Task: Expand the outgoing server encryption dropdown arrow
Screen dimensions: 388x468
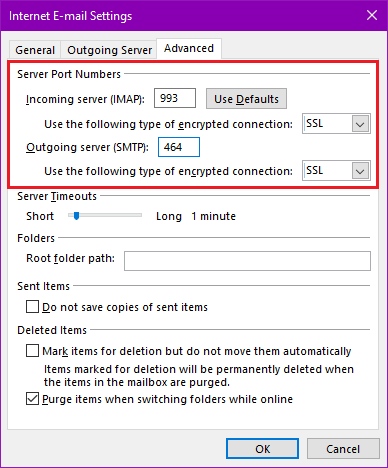Action: [x=360, y=171]
